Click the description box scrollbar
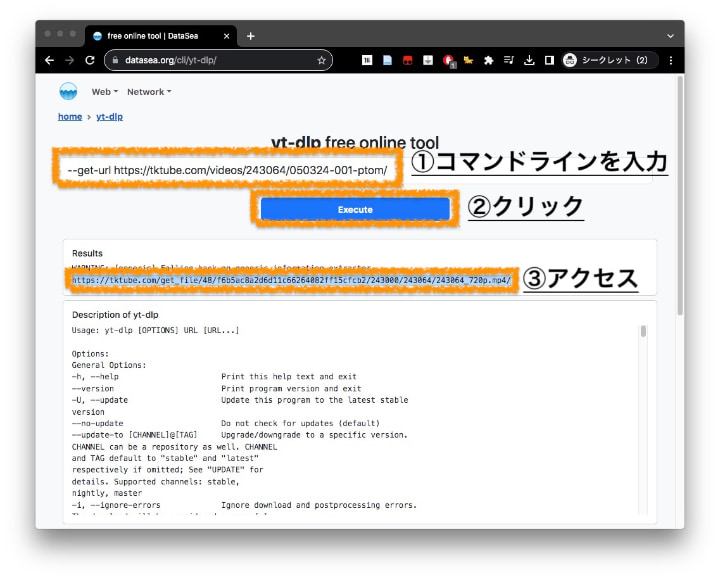 (x=643, y=331)
